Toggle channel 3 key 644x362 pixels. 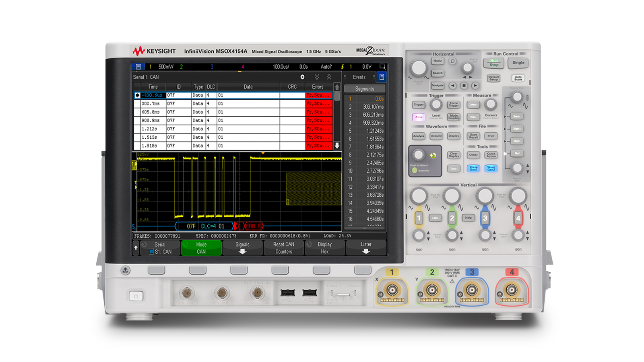tap(485, 218)
